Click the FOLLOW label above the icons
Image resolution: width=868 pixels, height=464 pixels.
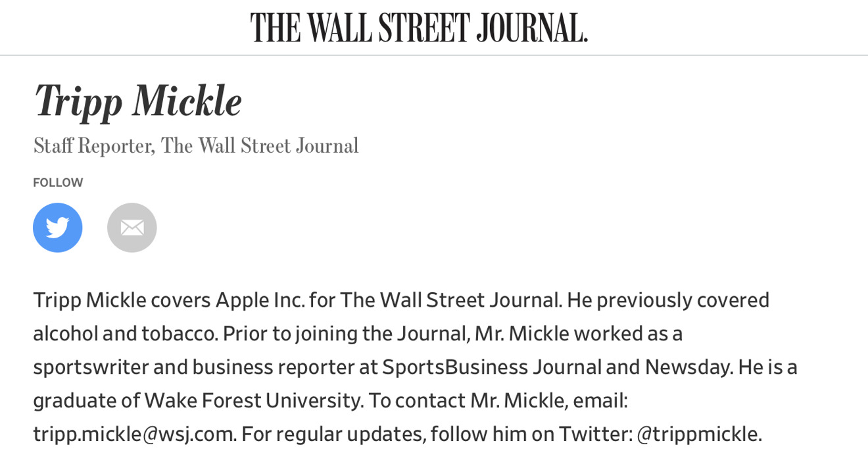coord(58,182)
